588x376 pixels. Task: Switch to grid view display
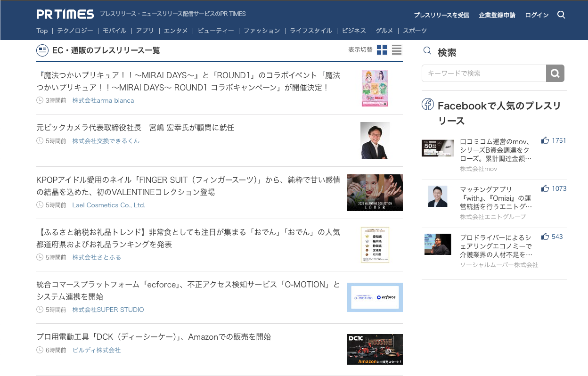[382, 49]
